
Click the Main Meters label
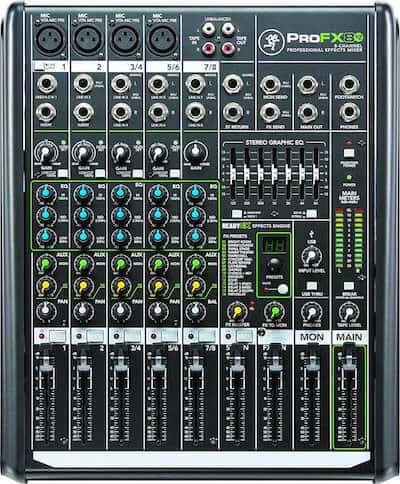(x=349, y=196)
